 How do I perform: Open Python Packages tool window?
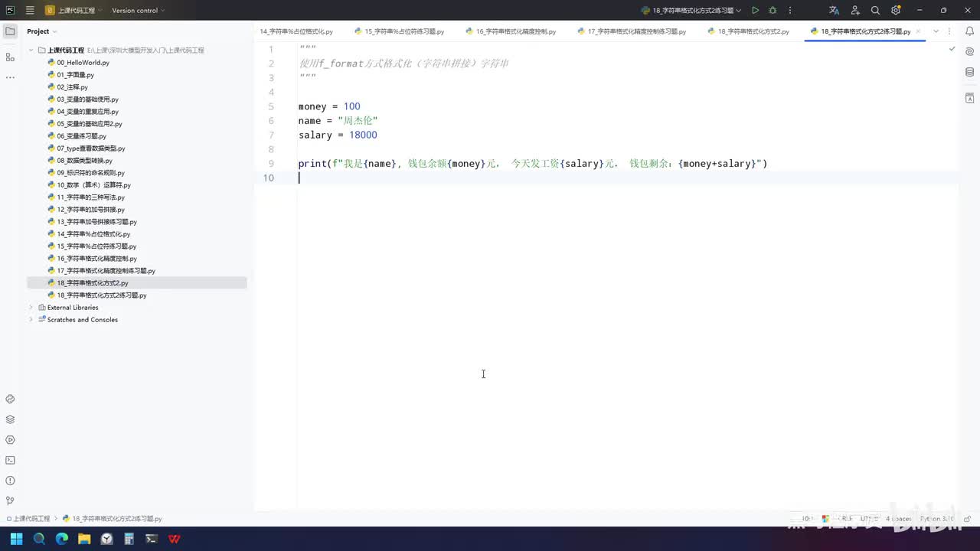[x=10, y=419]
